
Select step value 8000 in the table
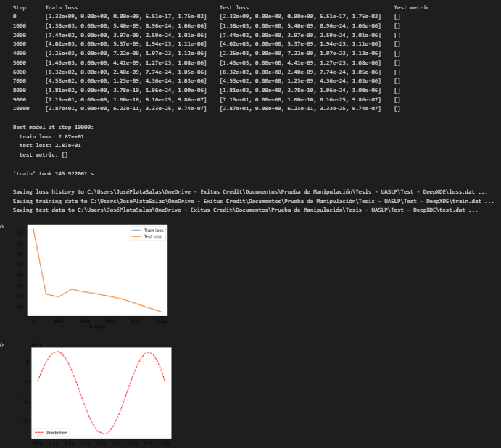pos(20,91)
